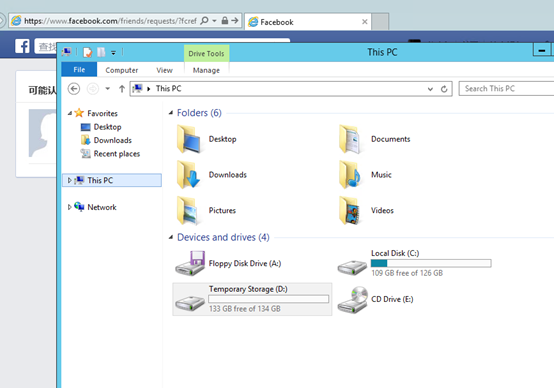Go back using the Back arrow
This screenshot has width=554, height=388.
click(73, 89)
